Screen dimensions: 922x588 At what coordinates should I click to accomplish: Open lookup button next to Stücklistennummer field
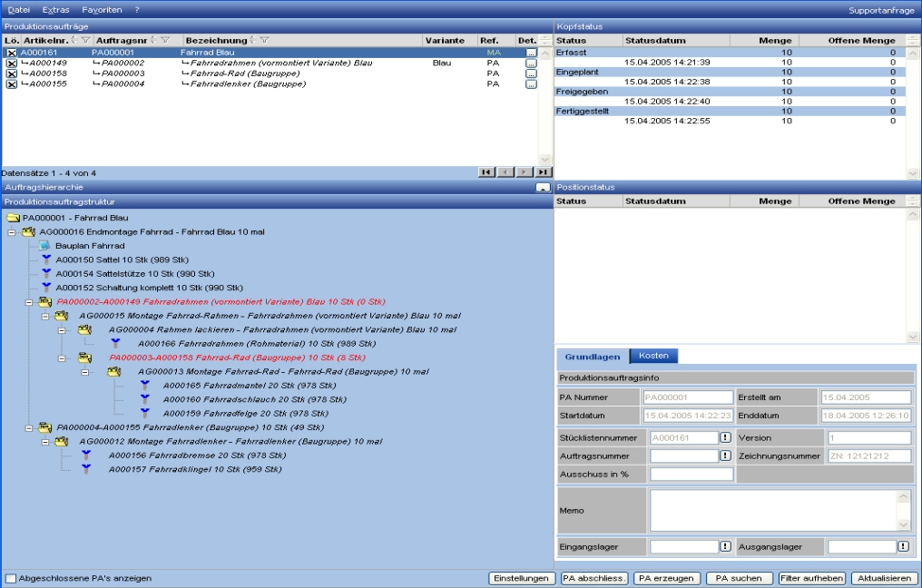pos(726,437)
